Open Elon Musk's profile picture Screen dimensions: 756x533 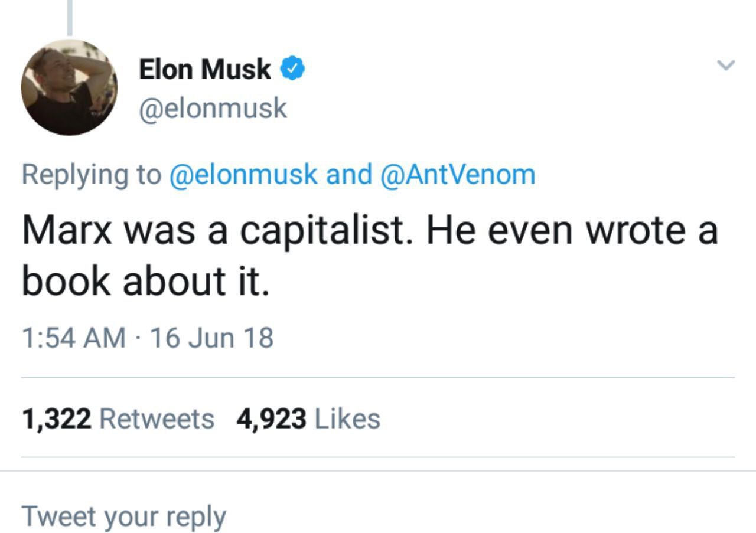pos(69,87)
